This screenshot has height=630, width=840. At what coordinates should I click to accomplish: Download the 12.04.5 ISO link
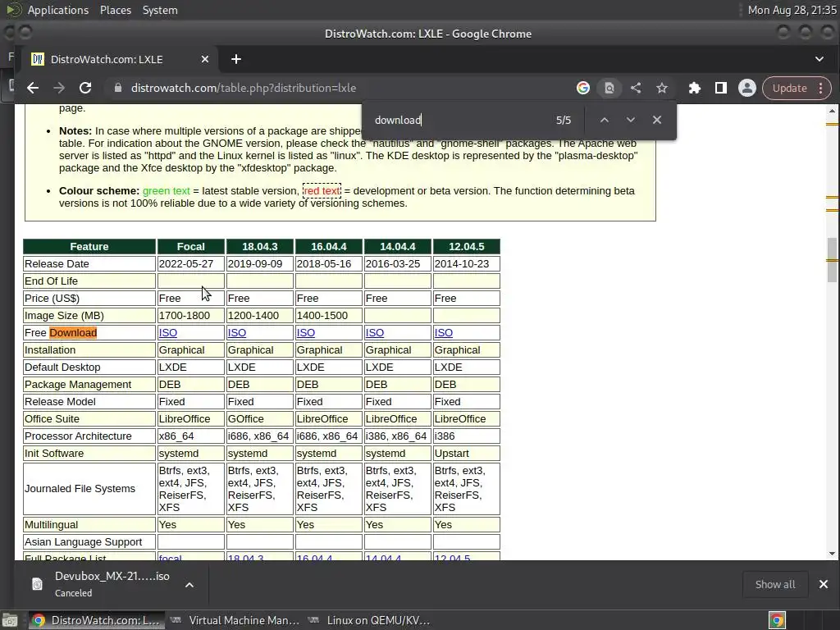[444, 333]
